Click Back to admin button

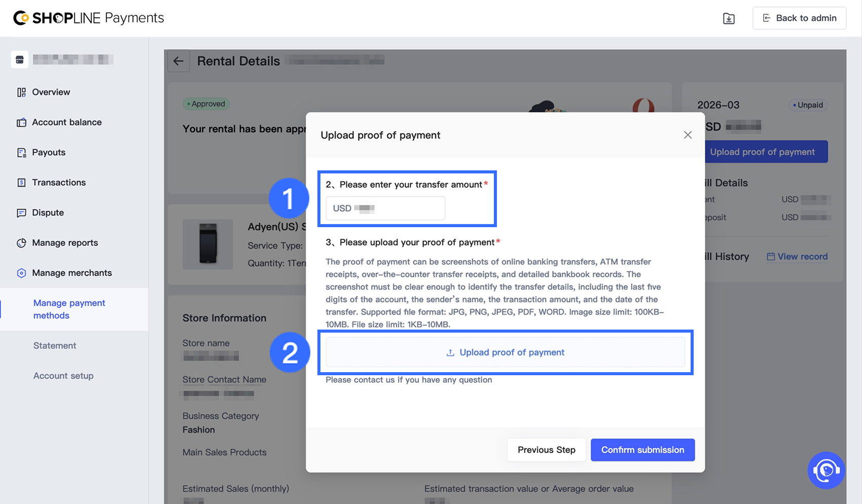click(799, 18)
